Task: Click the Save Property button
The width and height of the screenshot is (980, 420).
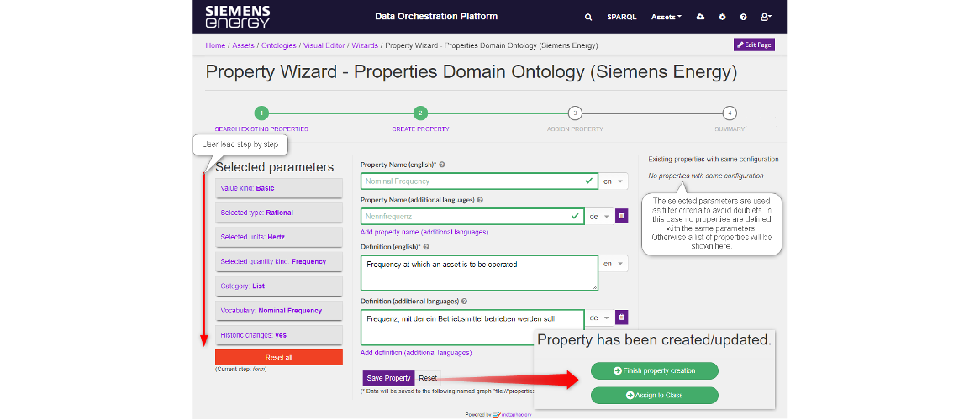Action: (388, 378)
